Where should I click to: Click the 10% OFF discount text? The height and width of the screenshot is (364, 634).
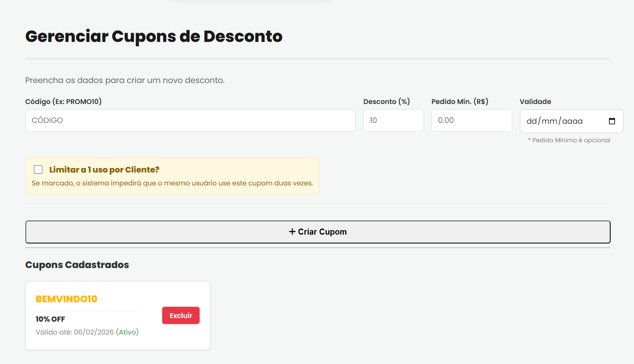(50, 319)
